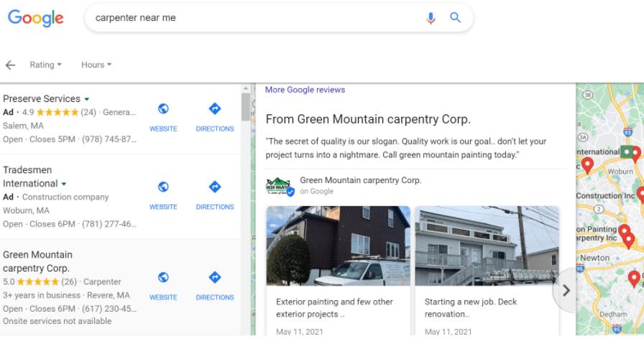Open the Rating filter dropdown
The width and height of the screenshot is (644, 339).
click(45, 65)
